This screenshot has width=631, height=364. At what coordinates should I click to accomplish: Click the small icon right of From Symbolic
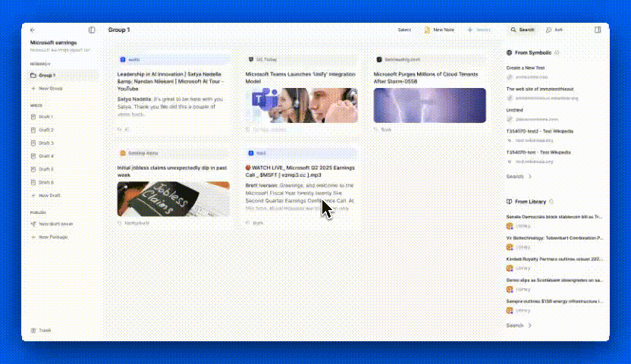(557, 52)
